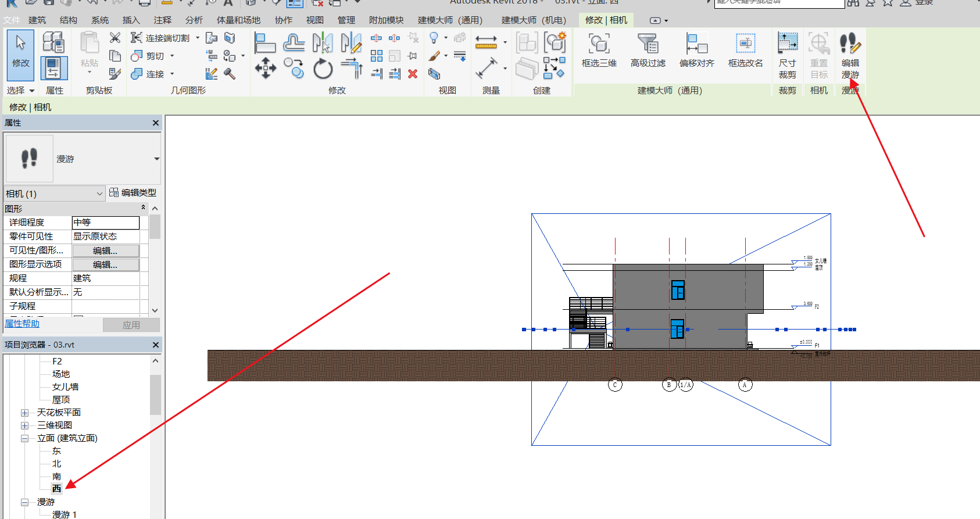Click the 属性帮助 link

click(x=22, y=324)
